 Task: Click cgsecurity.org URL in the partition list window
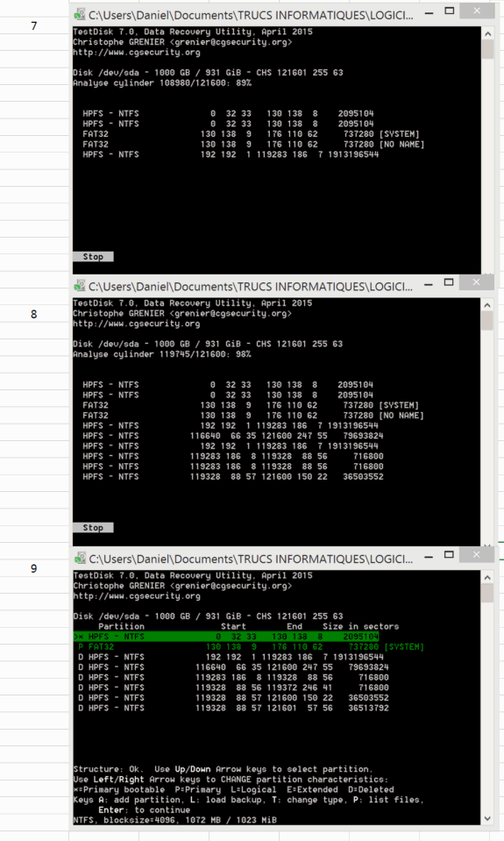tap(137, 596)
